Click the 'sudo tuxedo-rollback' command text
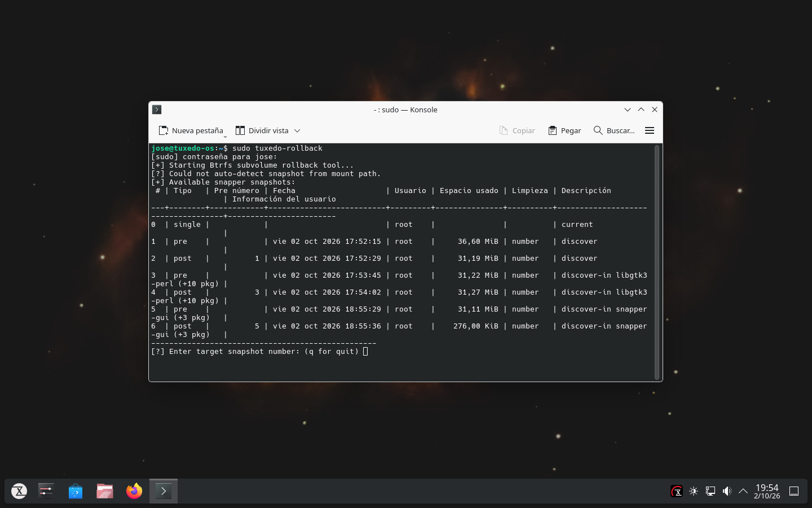This screenshot has height=508, width=812. (x=277, y=148)
